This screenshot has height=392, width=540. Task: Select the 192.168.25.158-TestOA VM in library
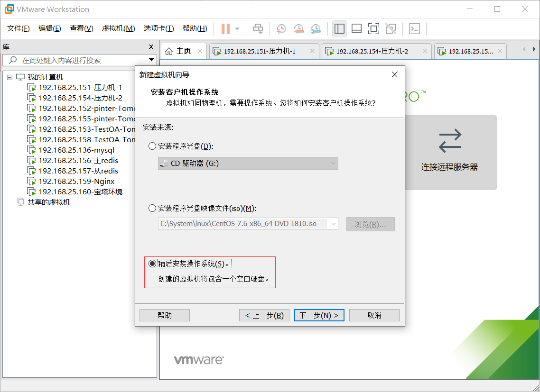(86, 140)
